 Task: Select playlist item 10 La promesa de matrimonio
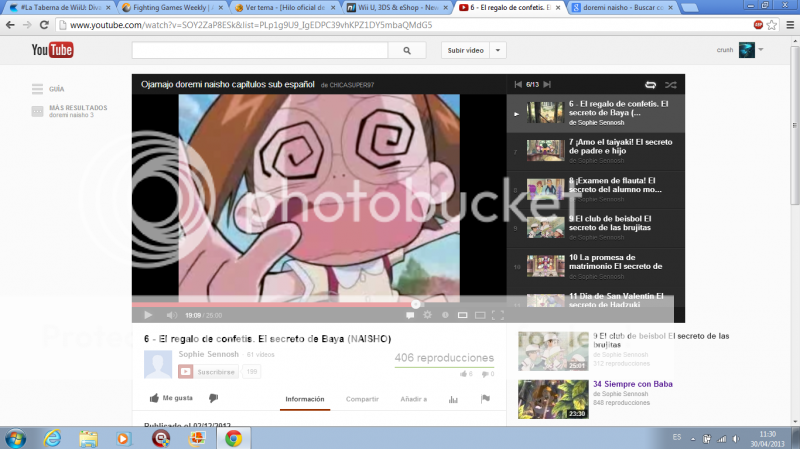(595, 267)
